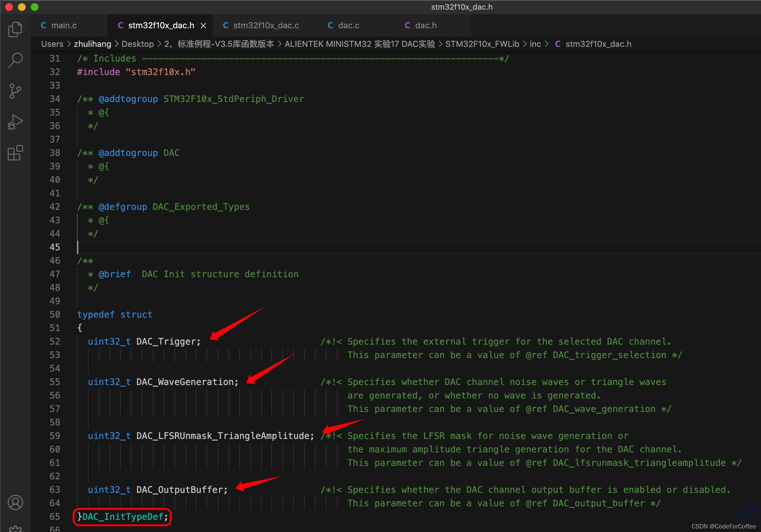Click the DAC_InitTypeDef type name
Screen dimensions: 761x532
click(x=123, y=517)
